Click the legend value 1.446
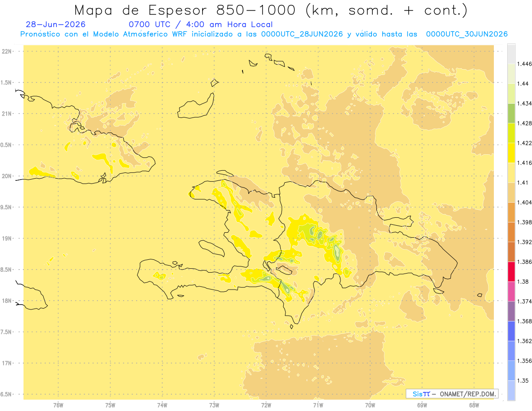Screen dimensions: 532x411 pyautogui.click(x=524, y=64)
